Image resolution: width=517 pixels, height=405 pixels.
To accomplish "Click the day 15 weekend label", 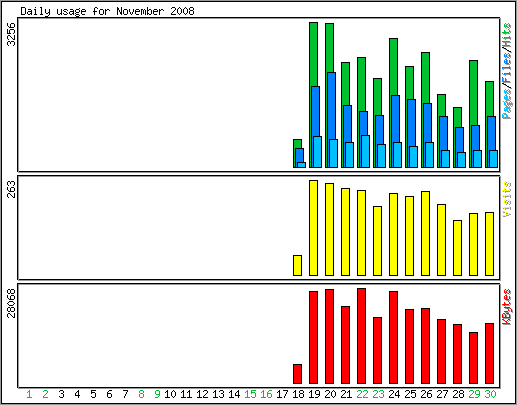I will [250, 394].
